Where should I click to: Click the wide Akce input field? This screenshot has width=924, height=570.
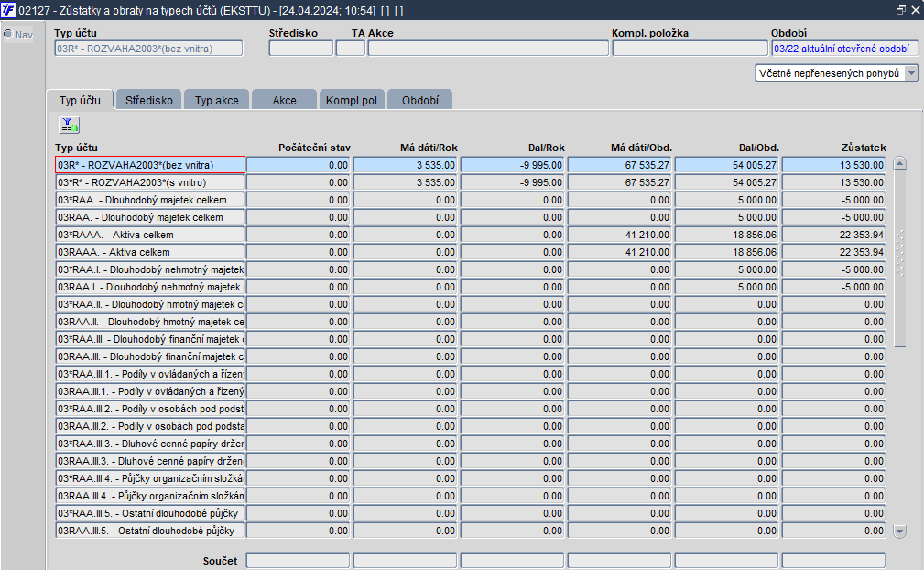[x=488, y=49]
